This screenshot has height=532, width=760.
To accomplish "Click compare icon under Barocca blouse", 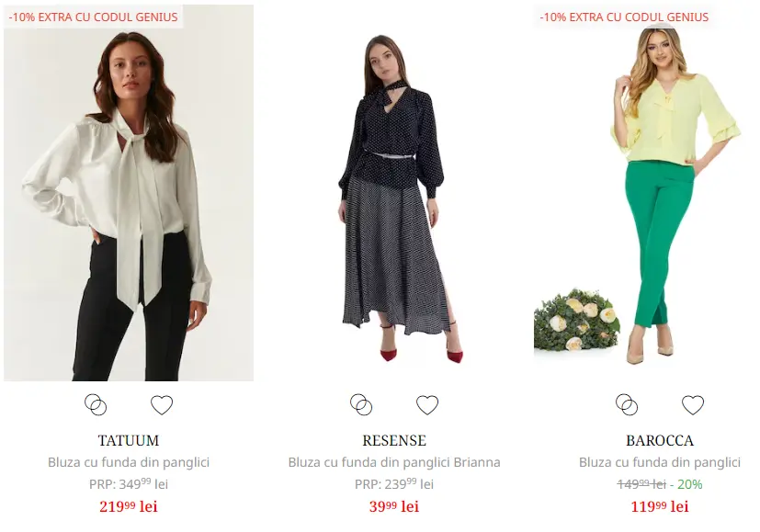I will tap(627, 405).
